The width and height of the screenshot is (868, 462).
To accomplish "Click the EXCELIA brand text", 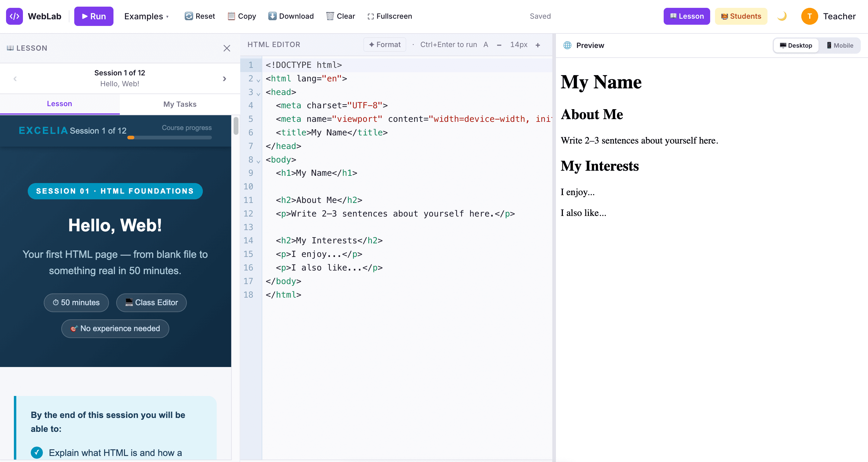I will coord(43,131).
